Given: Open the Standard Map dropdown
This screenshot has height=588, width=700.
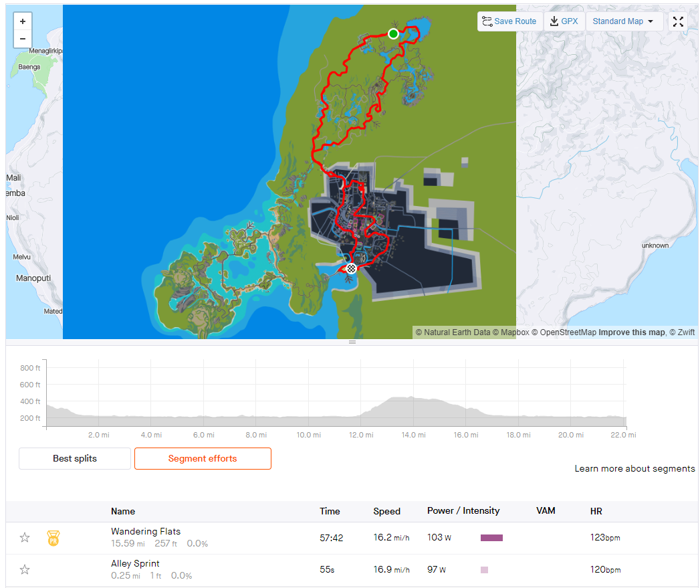Looking at the screenshot, I should 623,21.
